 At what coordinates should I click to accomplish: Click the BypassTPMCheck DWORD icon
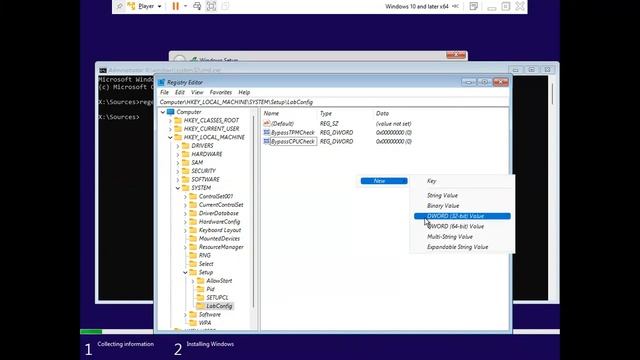[x=267, y=133]
